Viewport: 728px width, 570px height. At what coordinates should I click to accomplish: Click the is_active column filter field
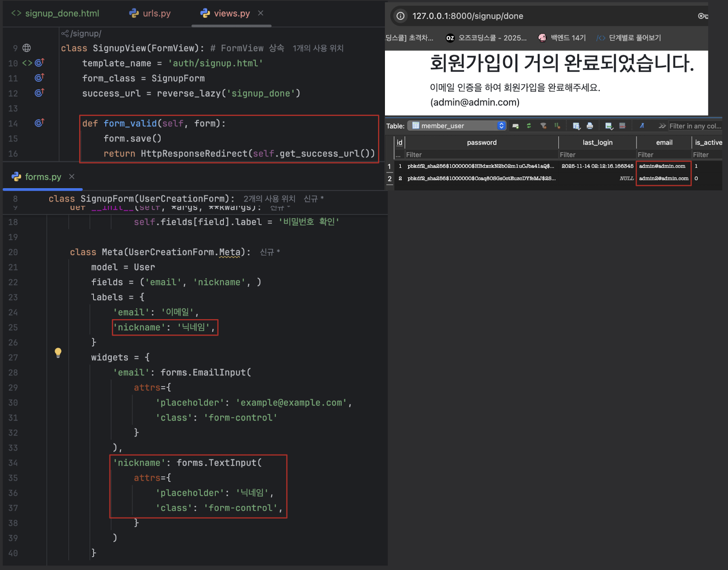pos(707,155)
